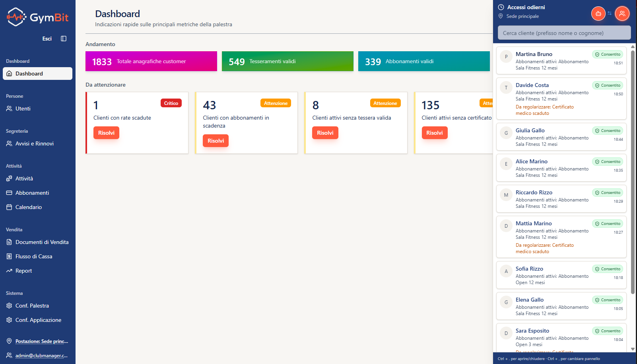Screen dimensions: 637x364
Task: Click the Attività shapes icon
Action: point(9,178)
